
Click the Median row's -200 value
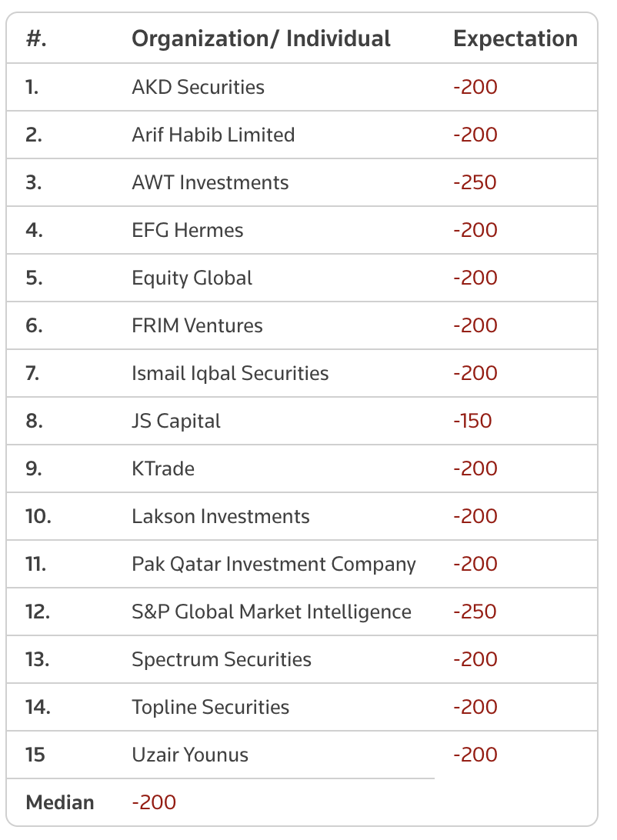click(x=154, y=802)
